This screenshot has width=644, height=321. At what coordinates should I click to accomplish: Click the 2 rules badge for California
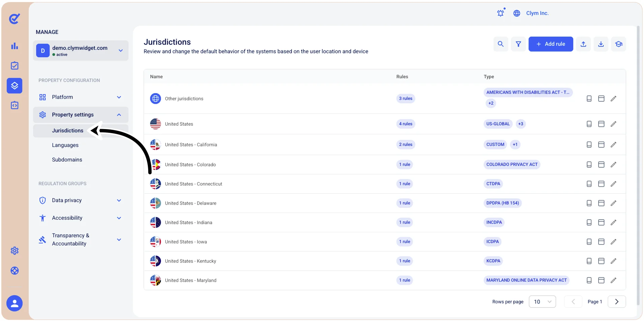405,145
